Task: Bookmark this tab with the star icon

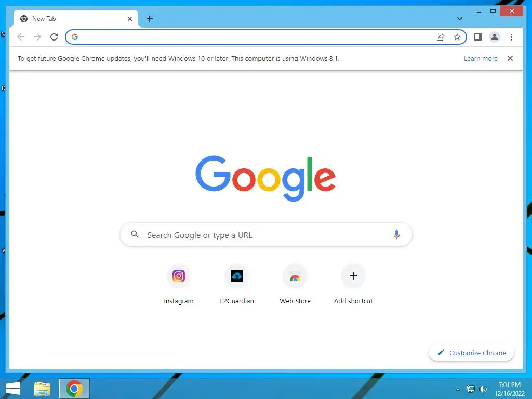Action: pyautogui.click(x=457, y=37)
